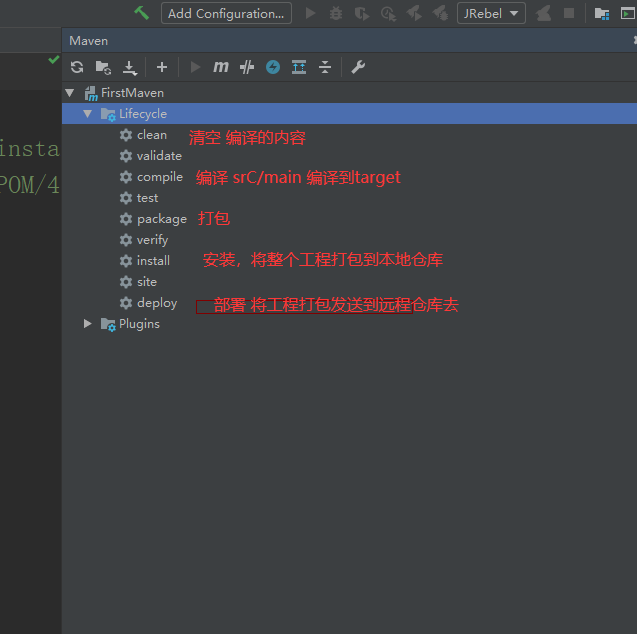Click the Execute Maven Goal m icon
Image resolution: width=637 pixels, height=634 pixels.
221,67
